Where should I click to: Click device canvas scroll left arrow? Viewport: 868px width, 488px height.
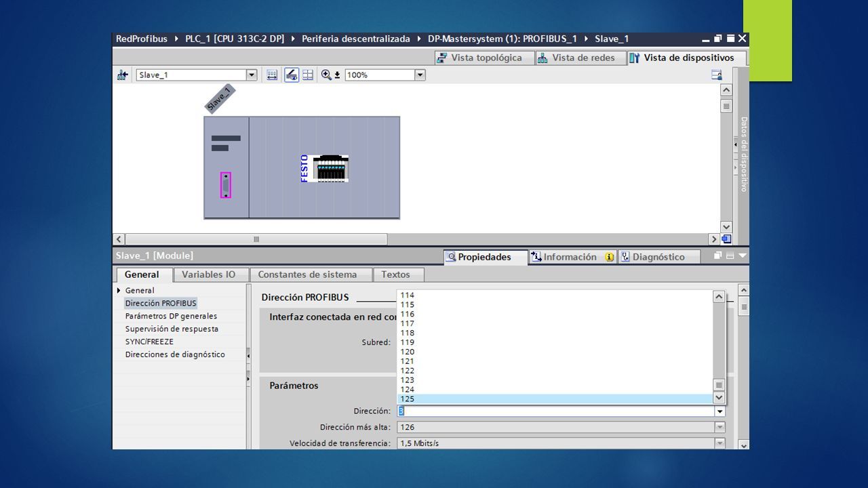(119, 239)
